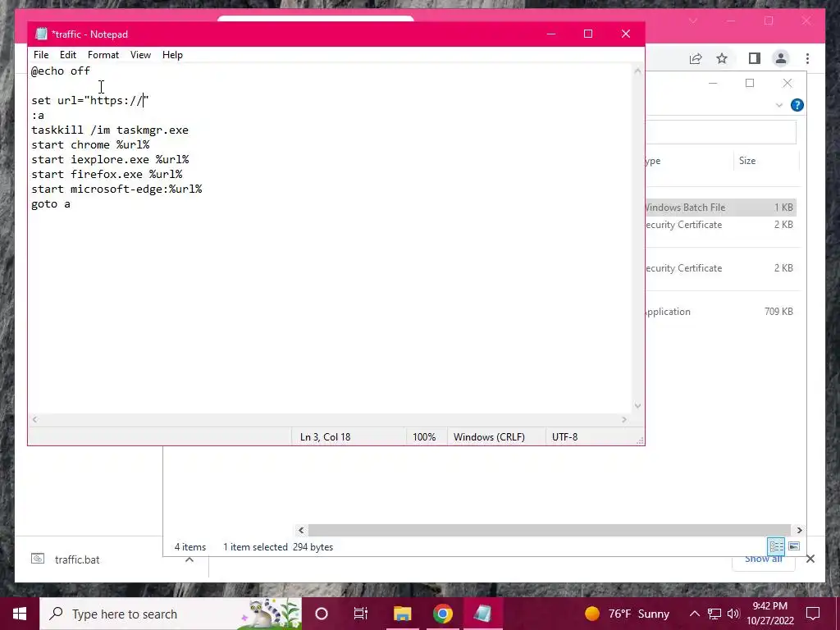Close the Chrome downloads bar

click(x=810, y=559)
